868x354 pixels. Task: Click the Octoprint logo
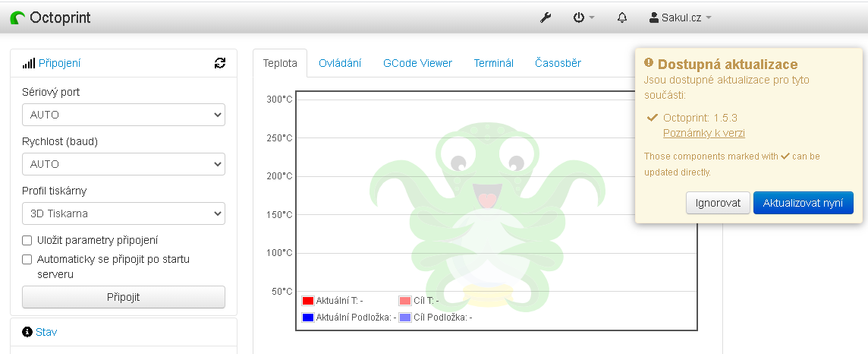pyautogui.click(x=17, y=17)
